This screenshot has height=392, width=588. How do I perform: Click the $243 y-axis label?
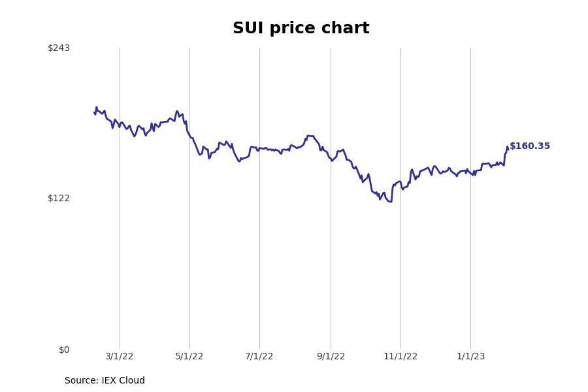coord(59,48)
